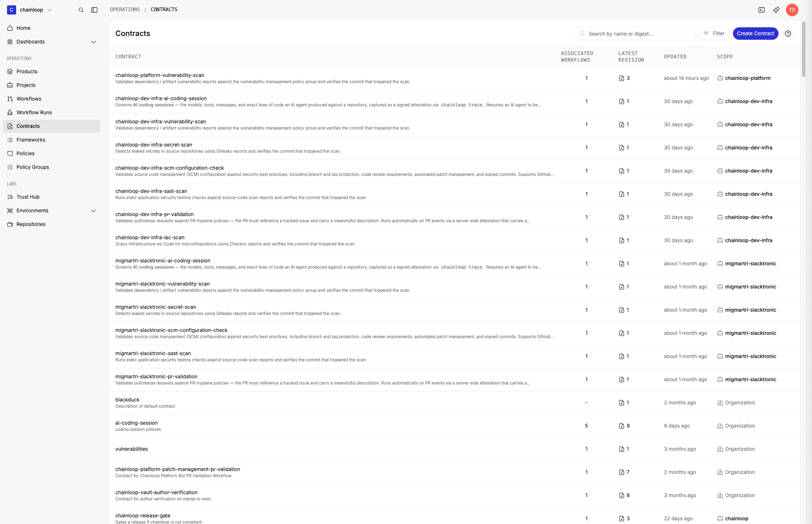Click '22 days ago' updated cell
Viewport: 812px width, 524px height.
(678, 519)
